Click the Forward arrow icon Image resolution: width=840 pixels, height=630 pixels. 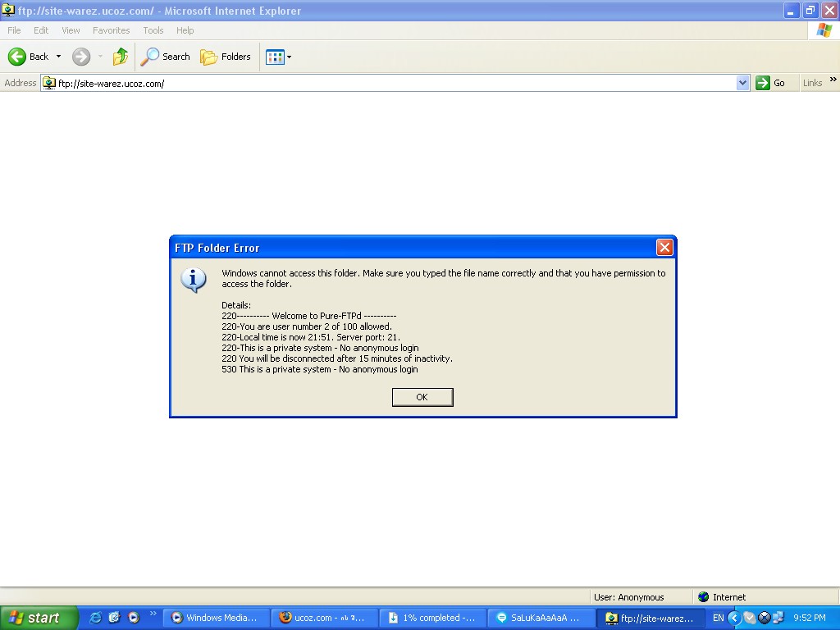(x=81, y=57)
